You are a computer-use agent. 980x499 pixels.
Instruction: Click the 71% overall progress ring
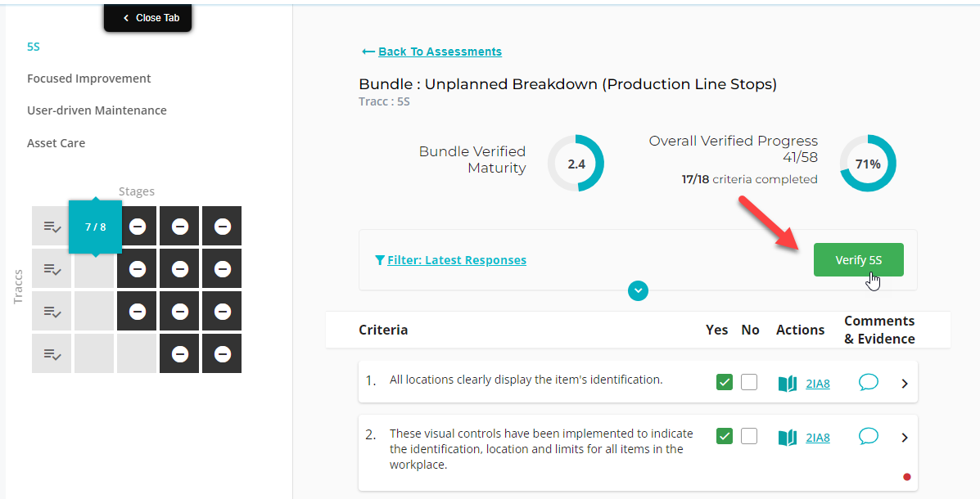(868, 164)
